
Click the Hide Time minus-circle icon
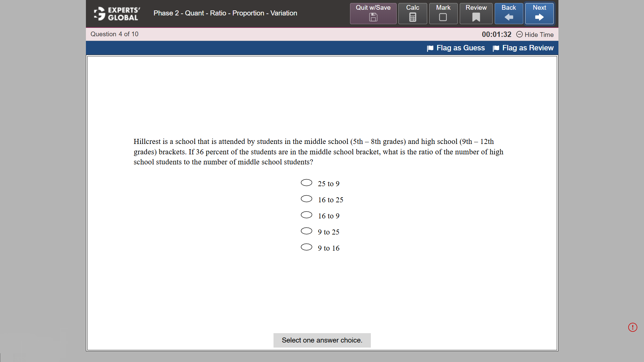pos(519,35)
